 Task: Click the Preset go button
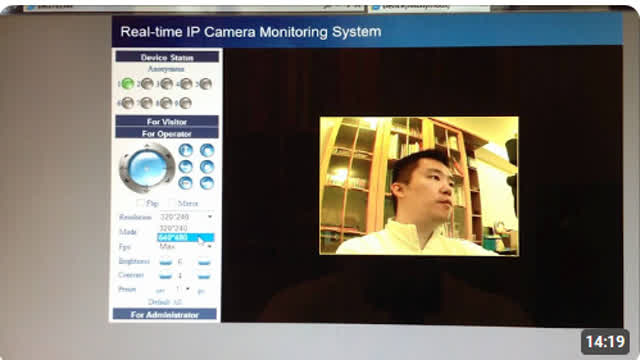tap(201, 291)
